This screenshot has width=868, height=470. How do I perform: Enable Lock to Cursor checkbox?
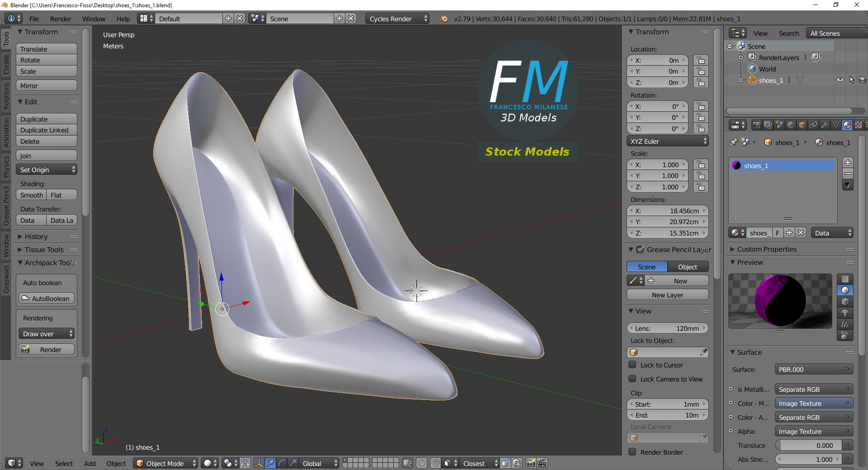[x=632, y=365]
